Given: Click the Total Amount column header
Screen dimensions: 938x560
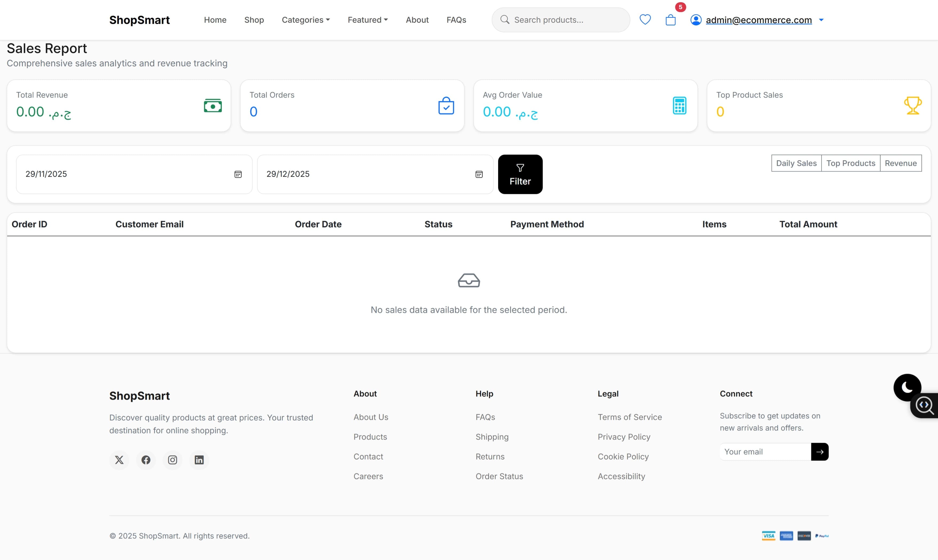Looking at the screenshot, I should 808,224.
